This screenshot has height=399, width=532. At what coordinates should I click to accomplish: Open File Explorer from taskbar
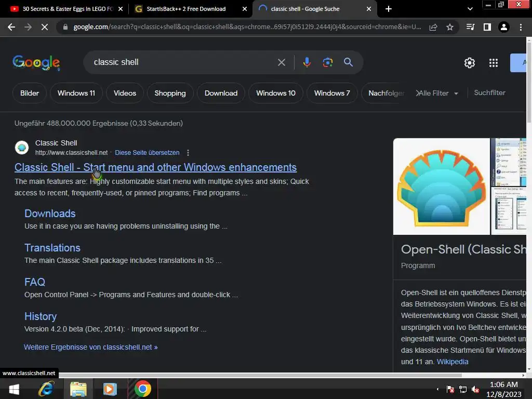point(78,389)
